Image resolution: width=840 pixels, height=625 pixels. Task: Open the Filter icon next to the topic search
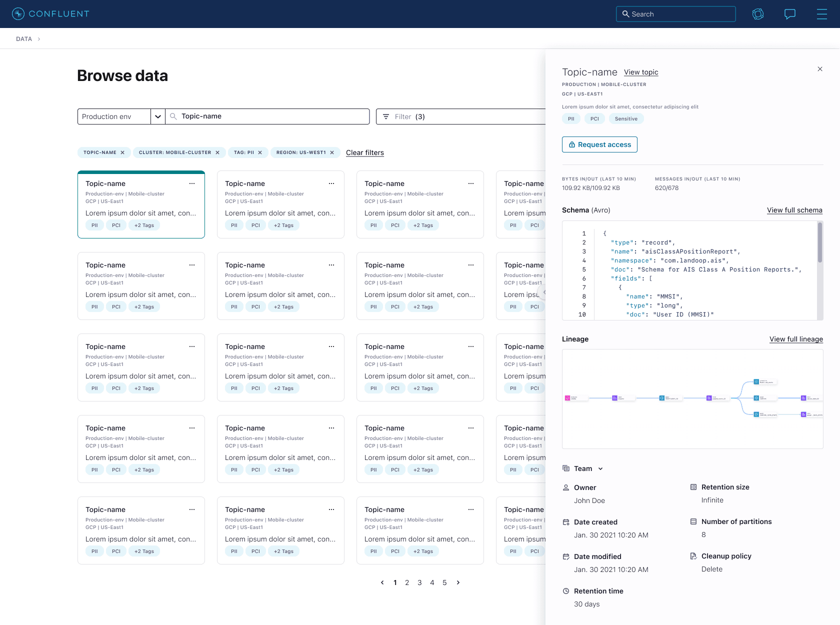coord(386,116)
